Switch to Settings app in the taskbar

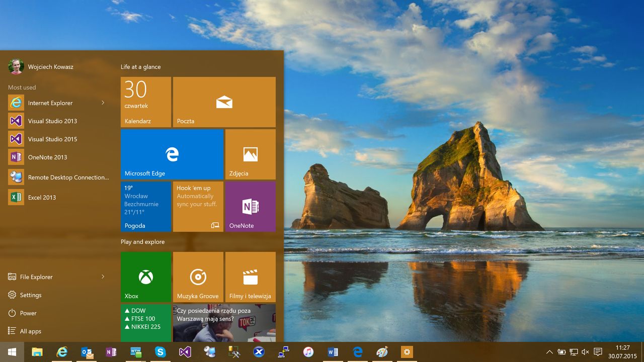407,352
